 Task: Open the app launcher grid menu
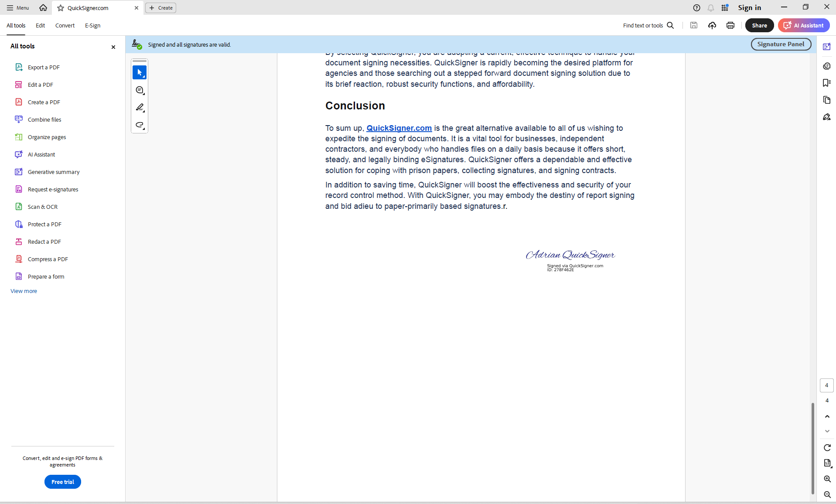tap(724, 7)
